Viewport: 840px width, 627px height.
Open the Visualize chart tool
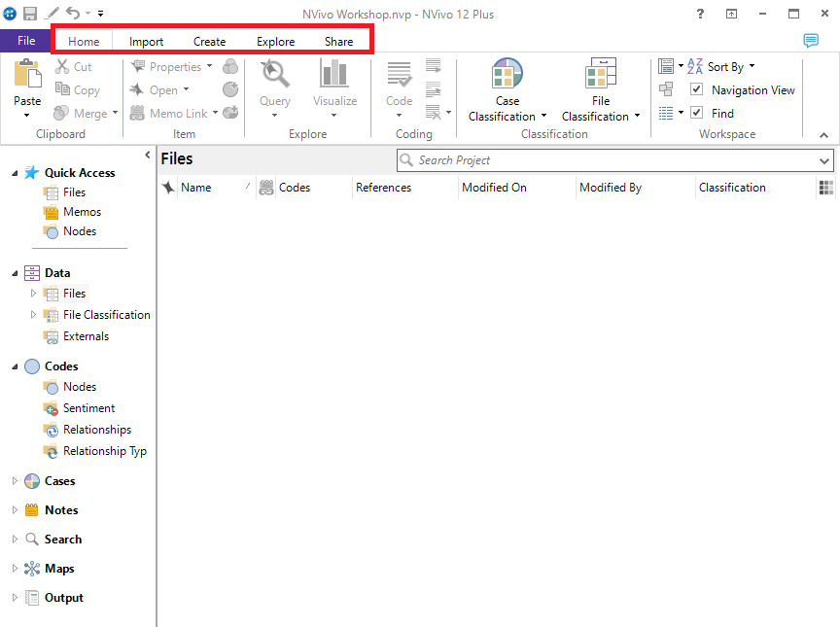334,73
